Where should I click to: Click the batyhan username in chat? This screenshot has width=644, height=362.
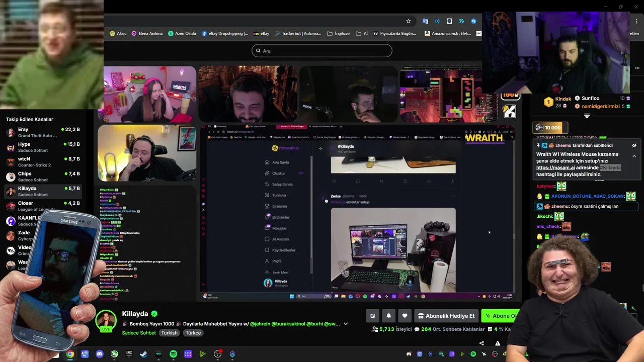(545, 187)
